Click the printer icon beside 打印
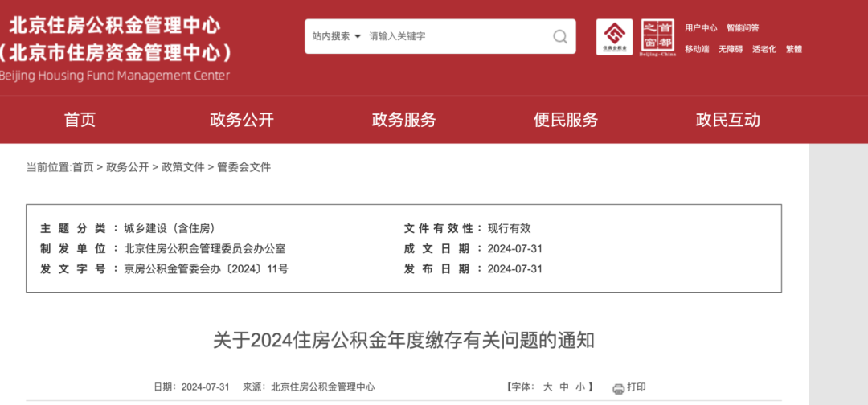 [618, 388]
